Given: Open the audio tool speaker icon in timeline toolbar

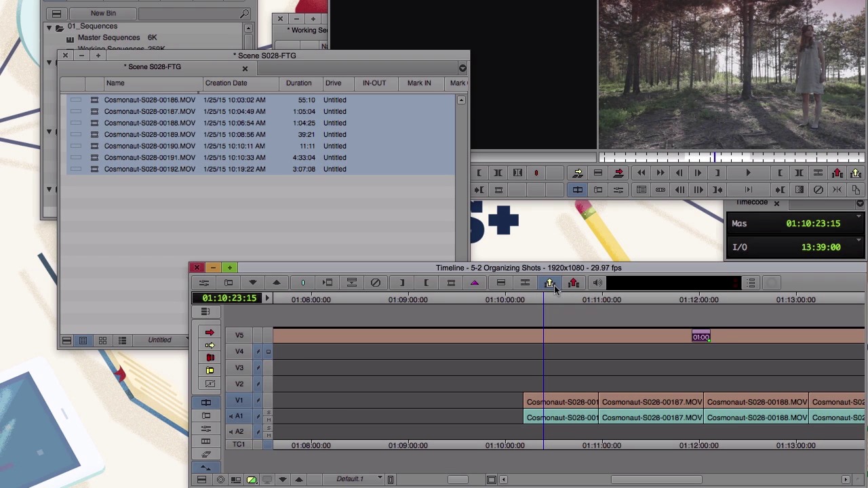Looking at the screenshot, I should [597, 283].
